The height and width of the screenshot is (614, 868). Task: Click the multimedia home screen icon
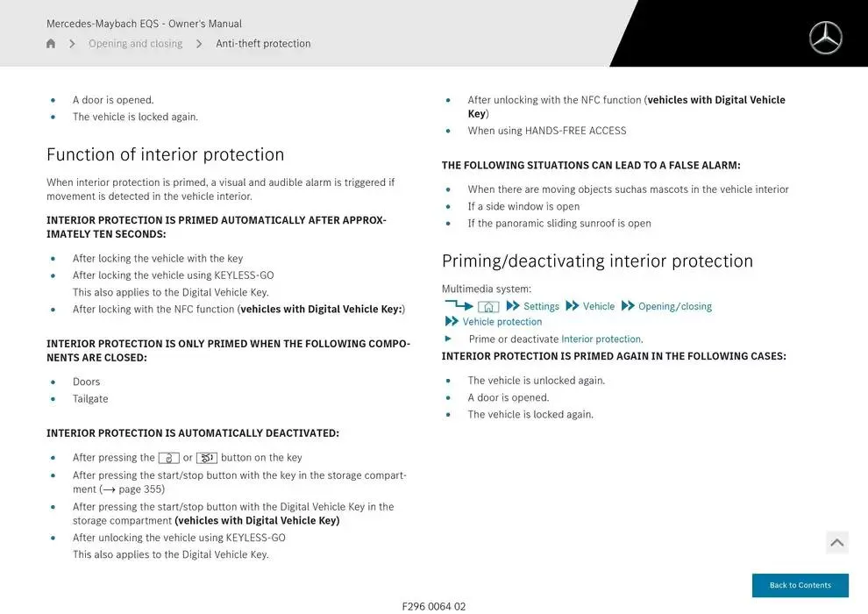coord(488,306)
